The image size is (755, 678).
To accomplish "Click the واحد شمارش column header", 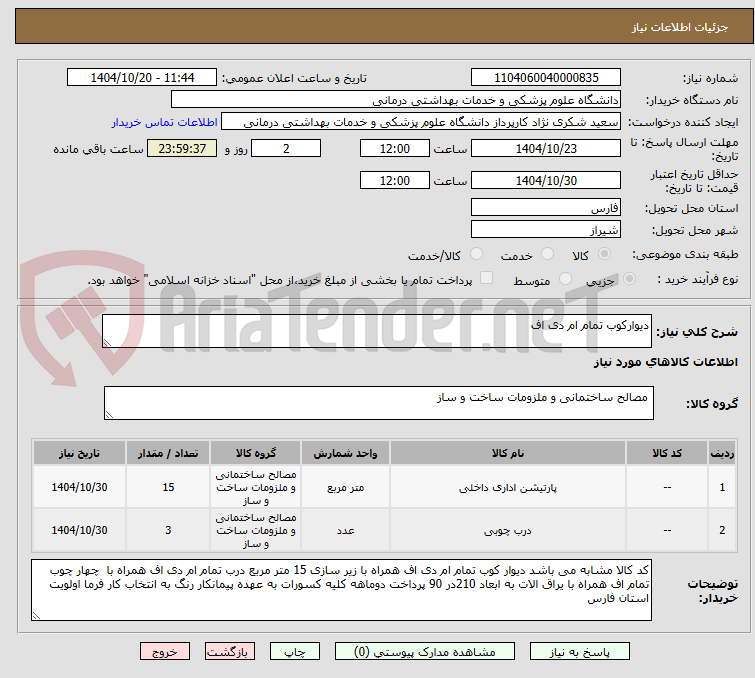I will click(x=345, y=453).
